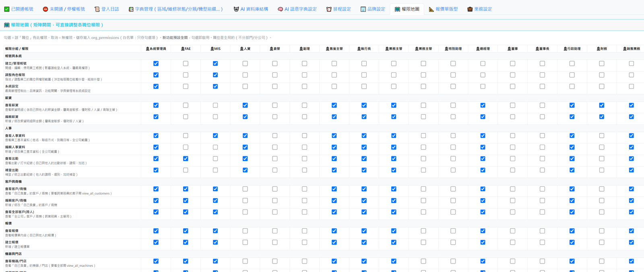Image resolution: width=644 pixels, height=272 pixels.
Task: Open the AI 資料庫結構 tab
Action: pos(251,9)
